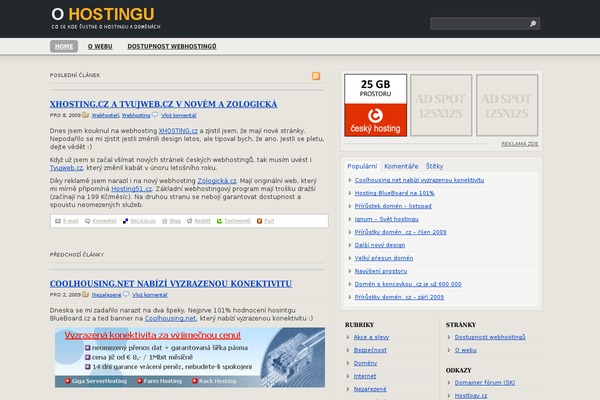Open popular post Přírůstky domén .cz - říjen 2009
The image size is (600, 400).
click(x=400, y=232)
